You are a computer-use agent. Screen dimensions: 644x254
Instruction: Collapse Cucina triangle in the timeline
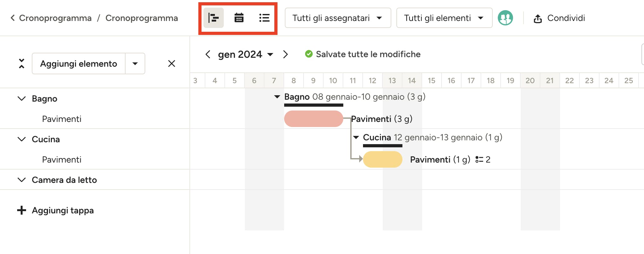tap(356, 137)
